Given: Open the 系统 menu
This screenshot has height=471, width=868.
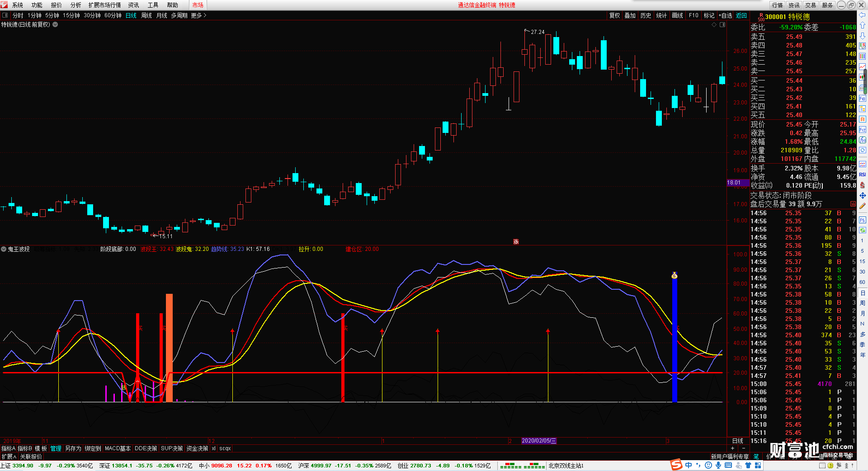Looking at the screenshot, I should (x=18, y=5).
